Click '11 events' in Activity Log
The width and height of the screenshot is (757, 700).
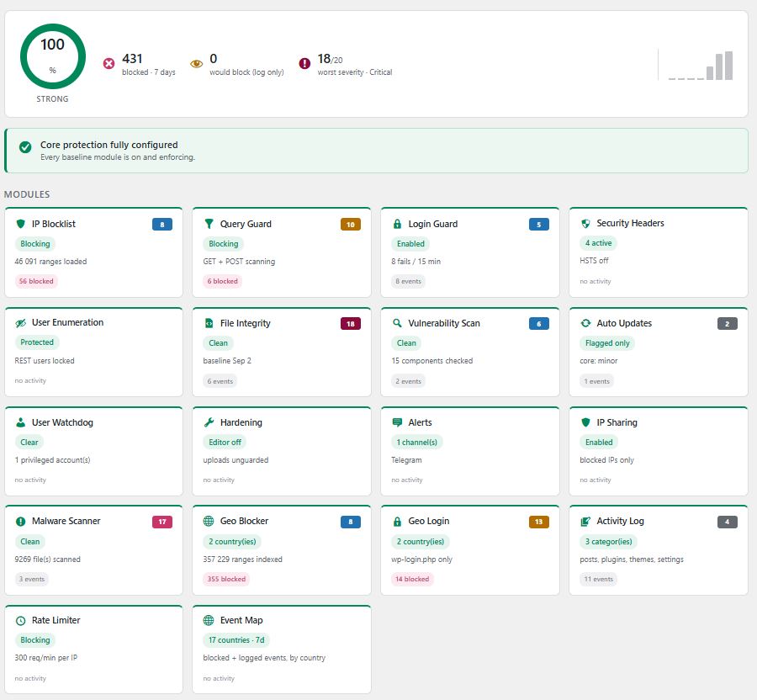coord(599,579)
